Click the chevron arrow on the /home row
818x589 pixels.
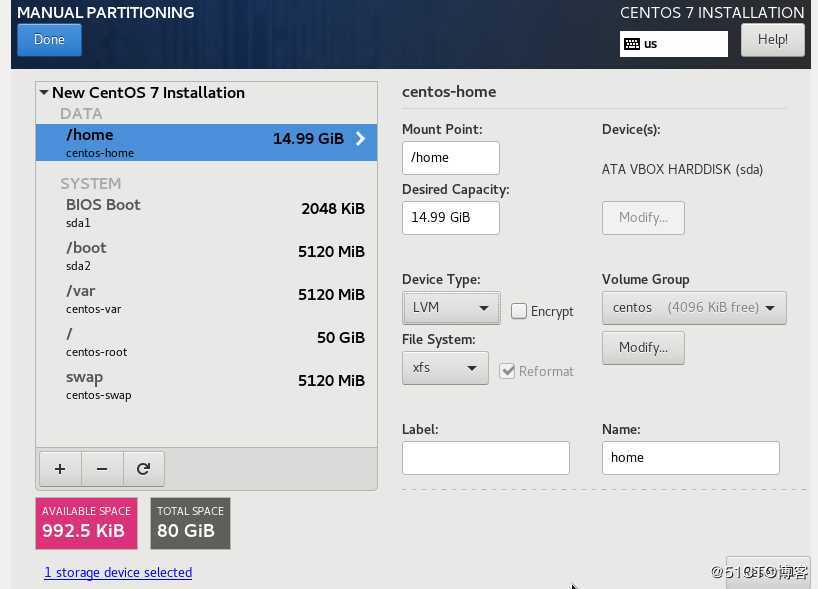pyautogui.click(x=360, y=138)
